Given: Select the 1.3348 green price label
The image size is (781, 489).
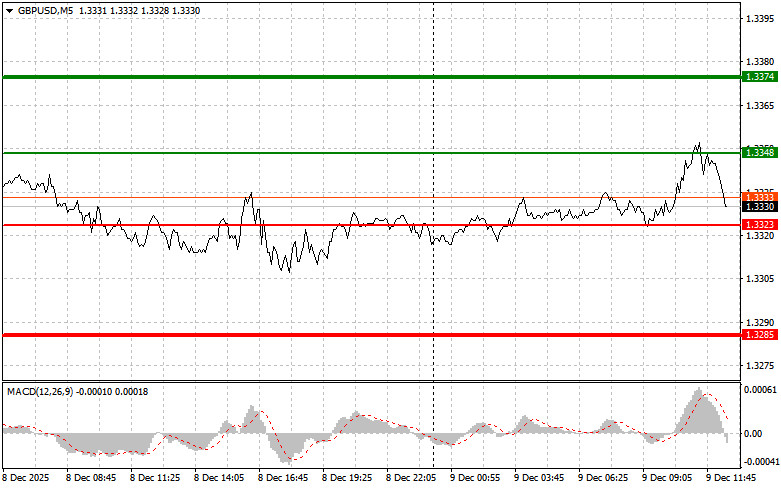Looking at the screenshot, I should tap(760, 152).
